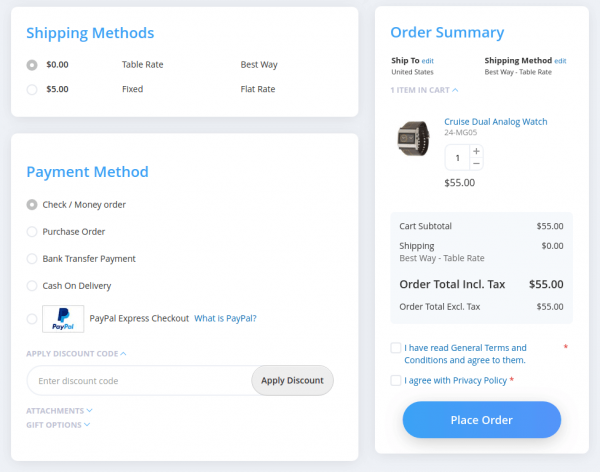Select the $5.00 Fixed Flat Rate shipping
The width and height of the screenshot is (600, 472).
coord(32,89)
